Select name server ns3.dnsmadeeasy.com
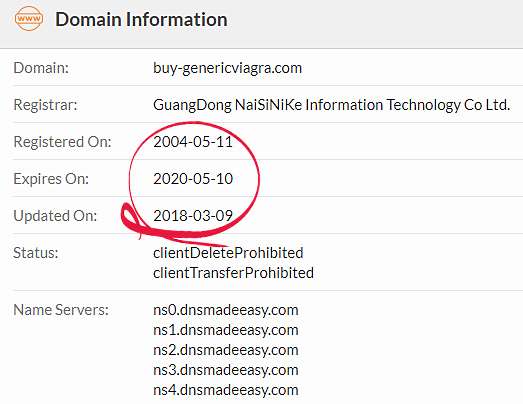523x404 pixels. (226, 370)
